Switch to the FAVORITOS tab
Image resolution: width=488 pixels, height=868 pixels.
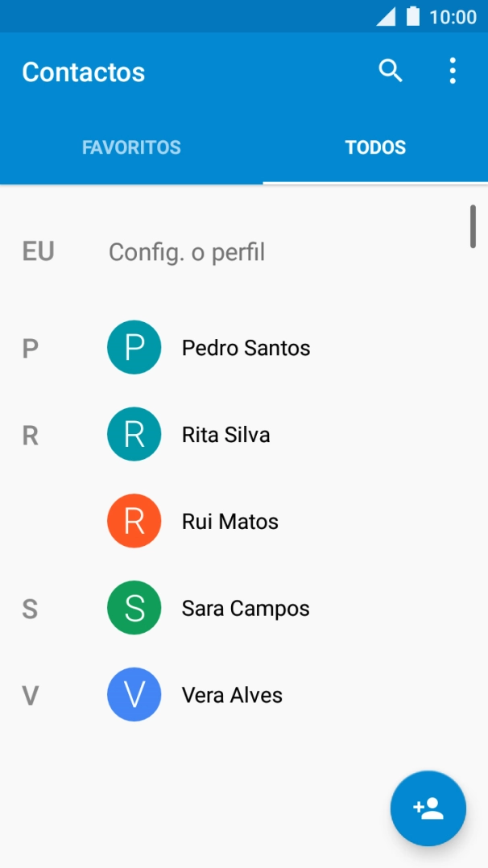point(131,147)
